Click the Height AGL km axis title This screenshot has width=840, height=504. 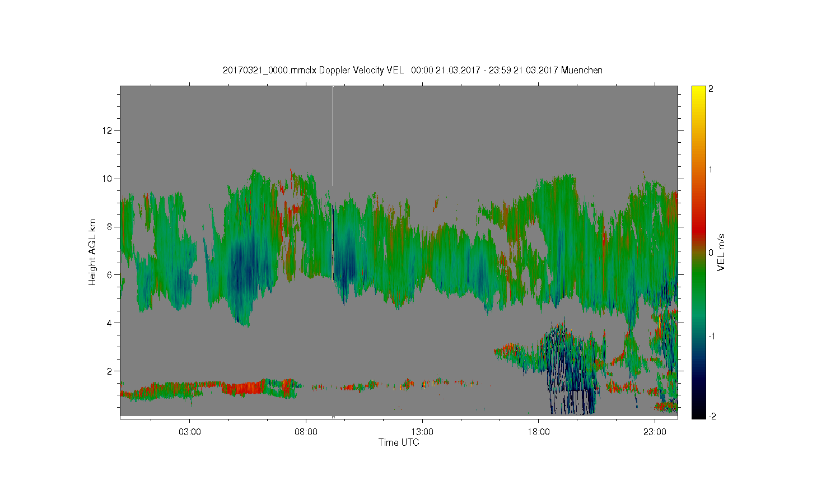(x=92, y=252)
